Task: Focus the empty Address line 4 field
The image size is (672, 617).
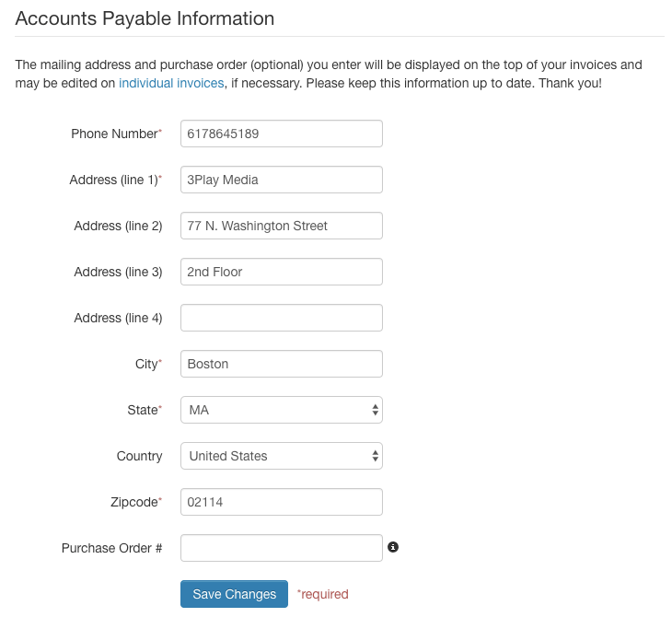Action: pyautogui.click(x=281, y=318)
